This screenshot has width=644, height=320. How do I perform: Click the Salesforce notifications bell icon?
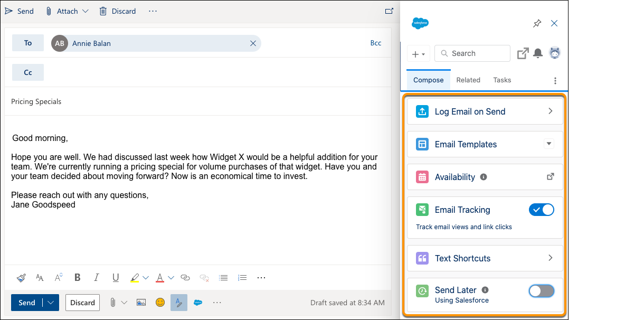coord(538,53)
